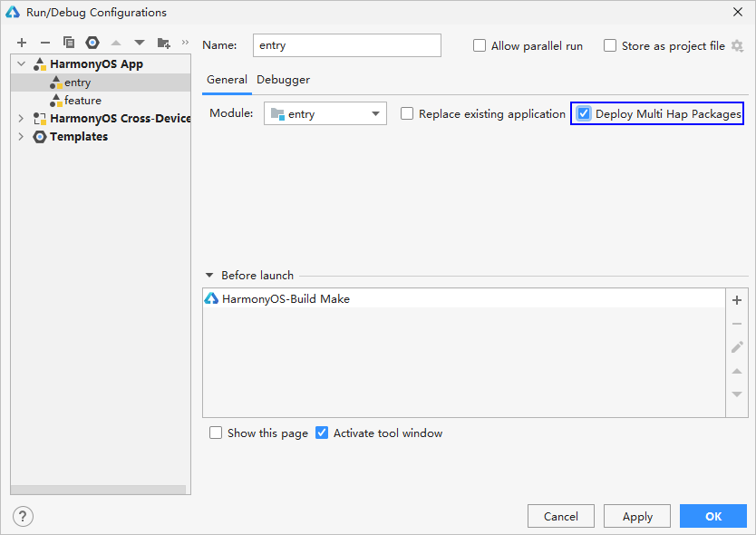
Task: Open settings gear beside Store as project file
Action: (x=738, y=45)
